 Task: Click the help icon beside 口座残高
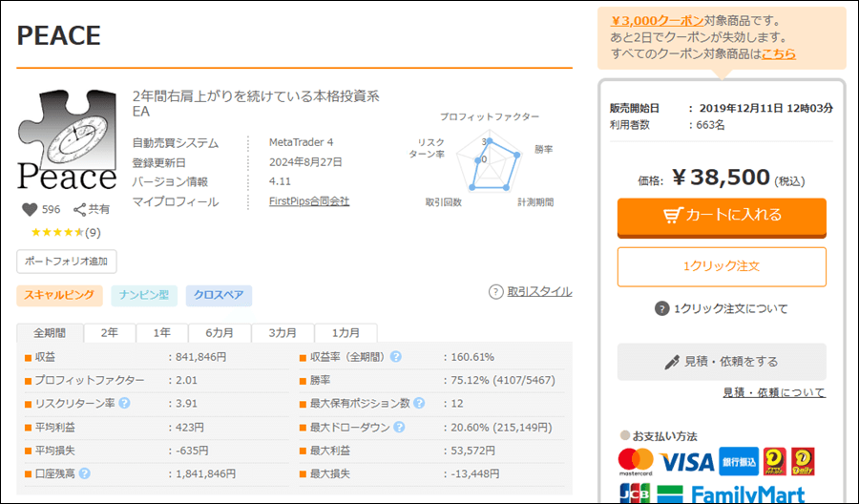click(85, 473)
